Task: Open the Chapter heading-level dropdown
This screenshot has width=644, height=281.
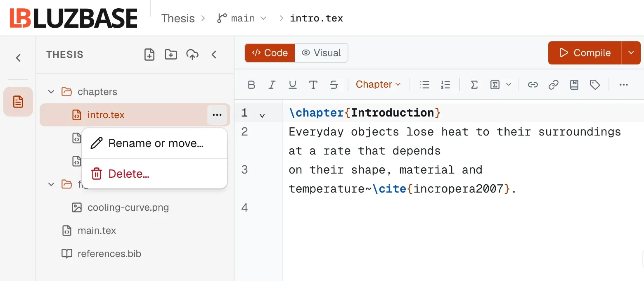Action: (x=378, y=84)
